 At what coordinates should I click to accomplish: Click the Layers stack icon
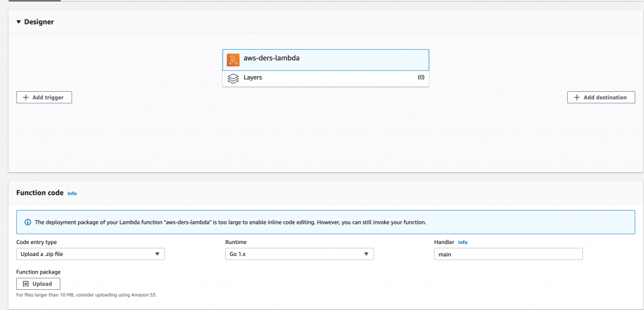(x=233, y=79)
